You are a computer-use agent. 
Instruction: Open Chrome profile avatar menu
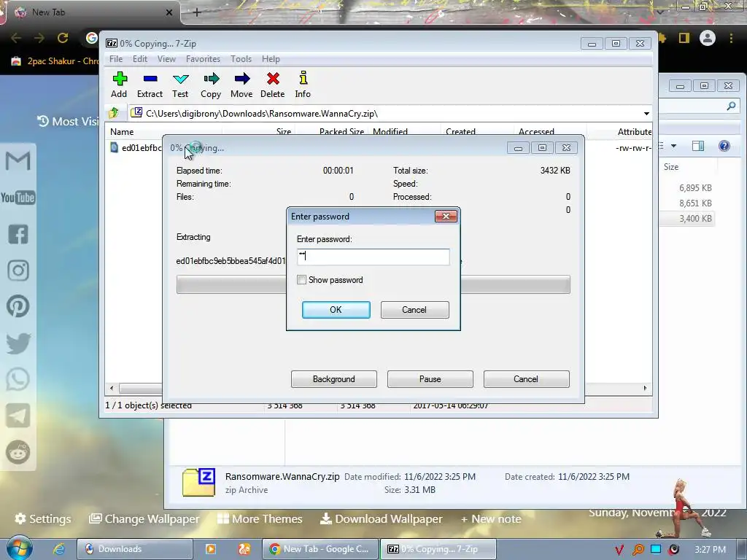click(708, 38)
